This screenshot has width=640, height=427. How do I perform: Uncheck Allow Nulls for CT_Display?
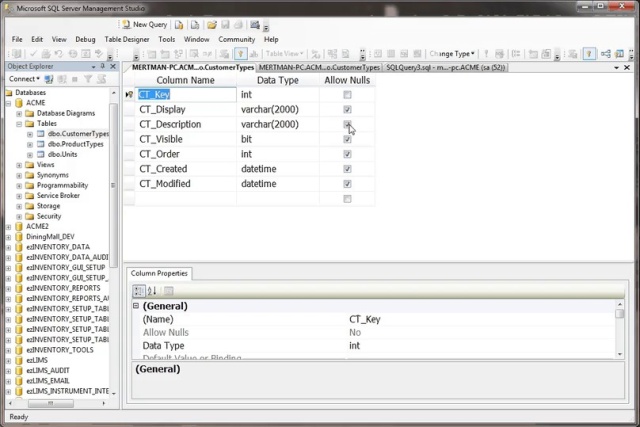pos(347,109)
